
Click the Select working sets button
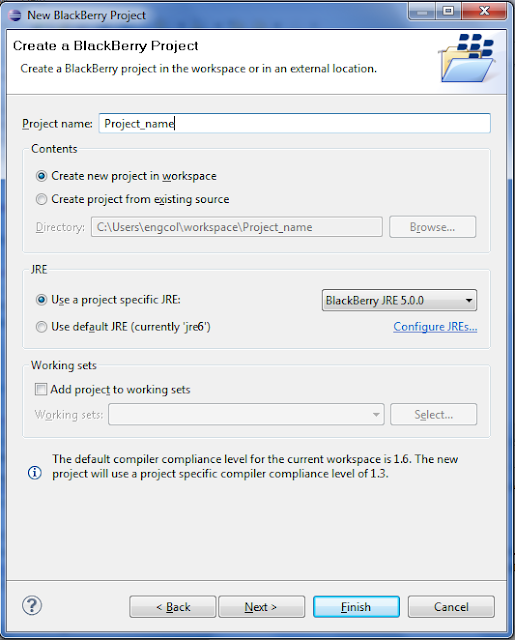click(433, 415)
